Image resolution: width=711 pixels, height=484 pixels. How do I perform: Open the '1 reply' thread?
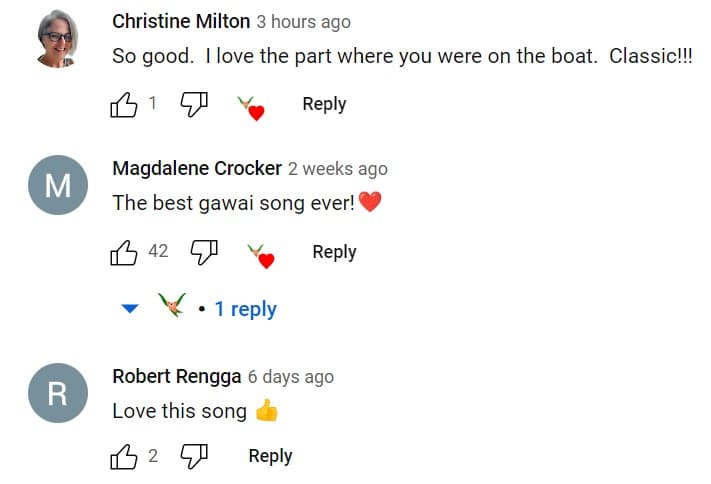[x=245, y=309]
